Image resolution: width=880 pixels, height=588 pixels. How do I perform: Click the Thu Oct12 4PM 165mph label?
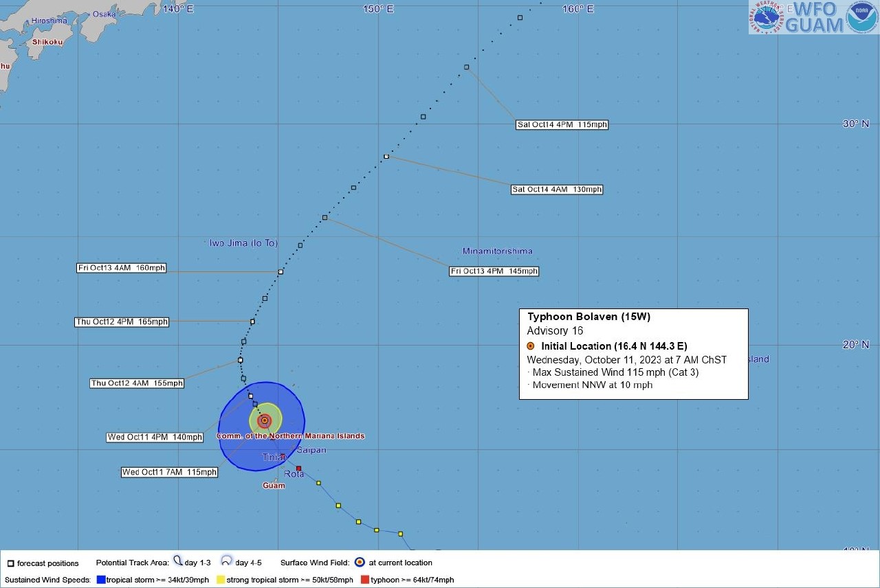[x=122, y=321]
